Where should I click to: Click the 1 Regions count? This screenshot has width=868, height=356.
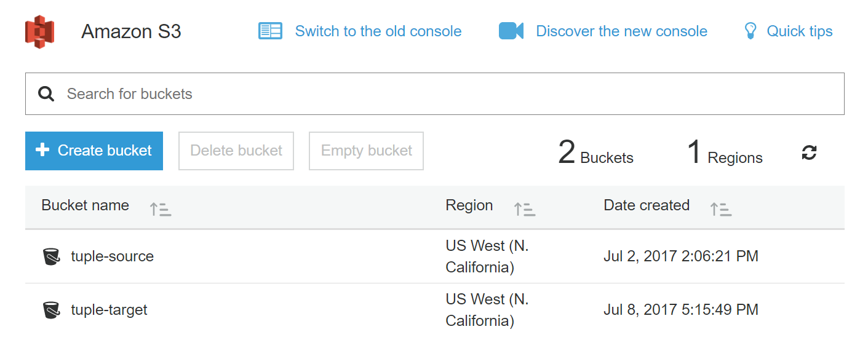click(725, 152)
